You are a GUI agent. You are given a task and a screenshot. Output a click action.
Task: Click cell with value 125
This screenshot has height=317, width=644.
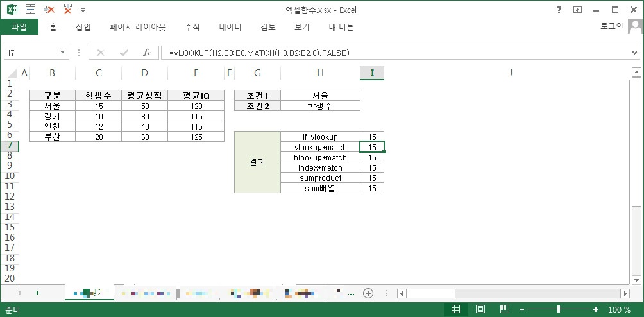coord(196,137)
